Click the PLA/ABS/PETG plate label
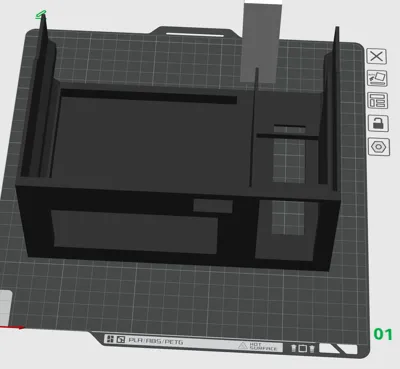Screen dimensions: 400x369 [156, 341]
